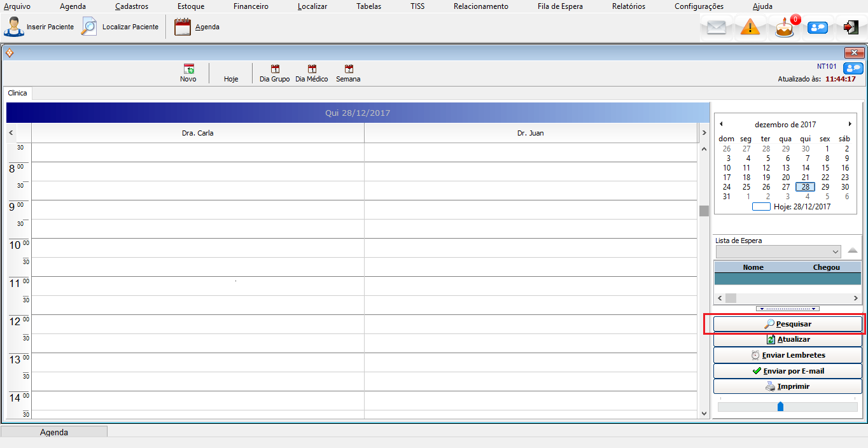Viewport: 868px width, 448px height.
Task: Select December 15 in the calendar
Action: pos(825,168)
